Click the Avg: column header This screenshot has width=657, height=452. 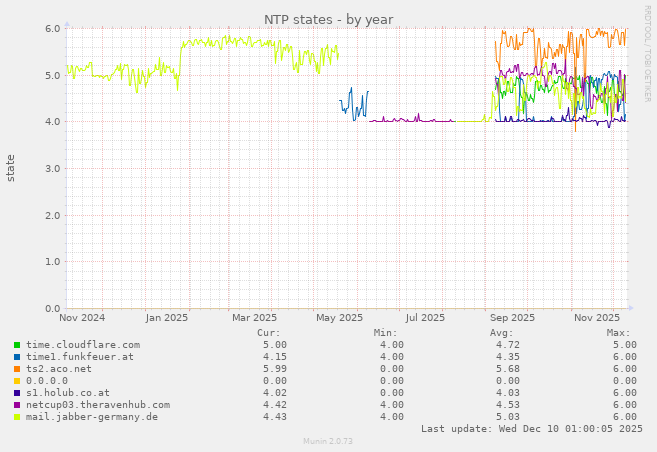(x=502, y=333)
